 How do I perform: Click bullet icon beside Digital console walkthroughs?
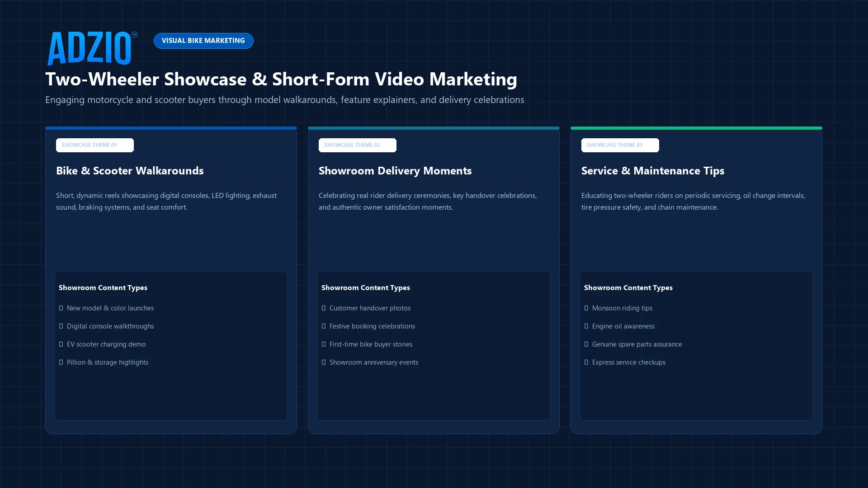61,326
